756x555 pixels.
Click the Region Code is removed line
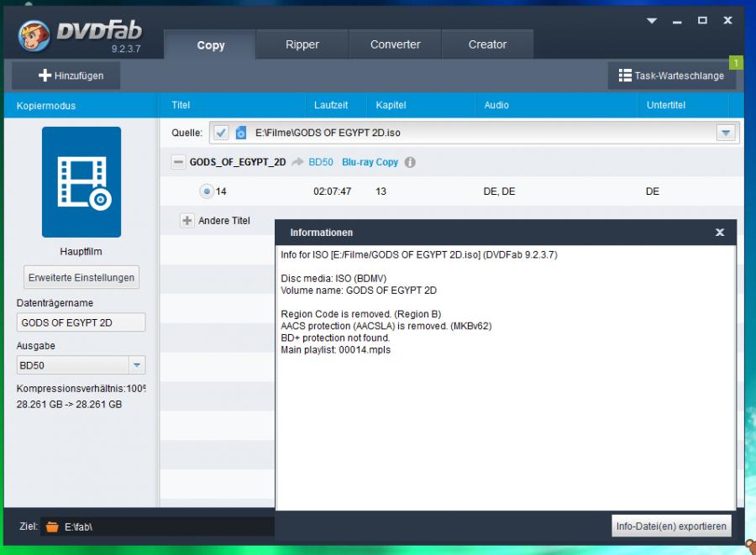(360, 314)
